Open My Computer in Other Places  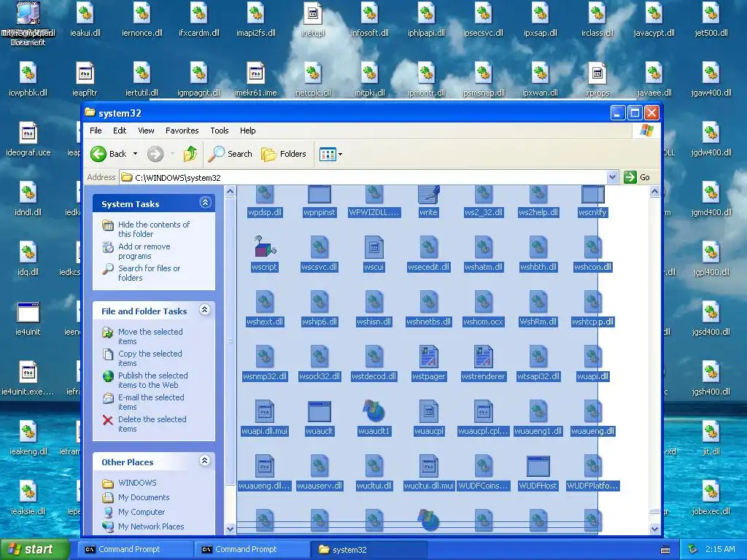[x=141, y=512]
